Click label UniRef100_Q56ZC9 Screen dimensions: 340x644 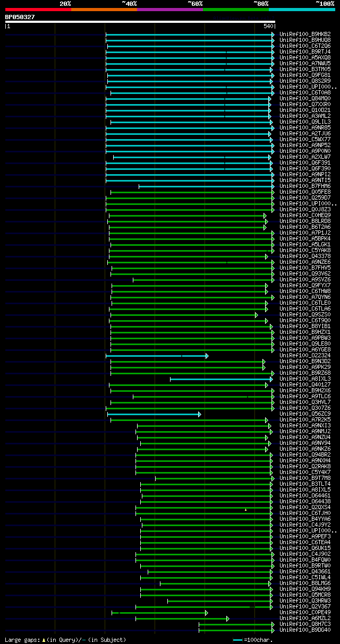click(x=305, y=414)
